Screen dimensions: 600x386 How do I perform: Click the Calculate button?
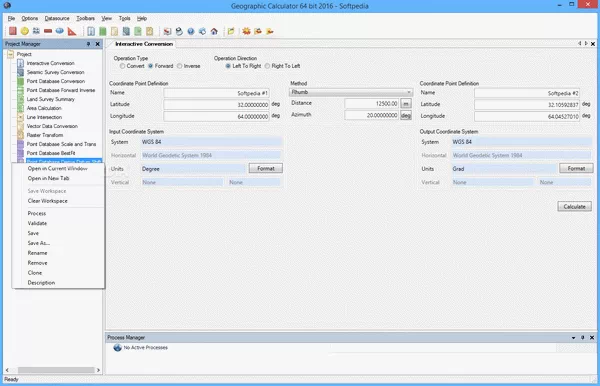574,207
